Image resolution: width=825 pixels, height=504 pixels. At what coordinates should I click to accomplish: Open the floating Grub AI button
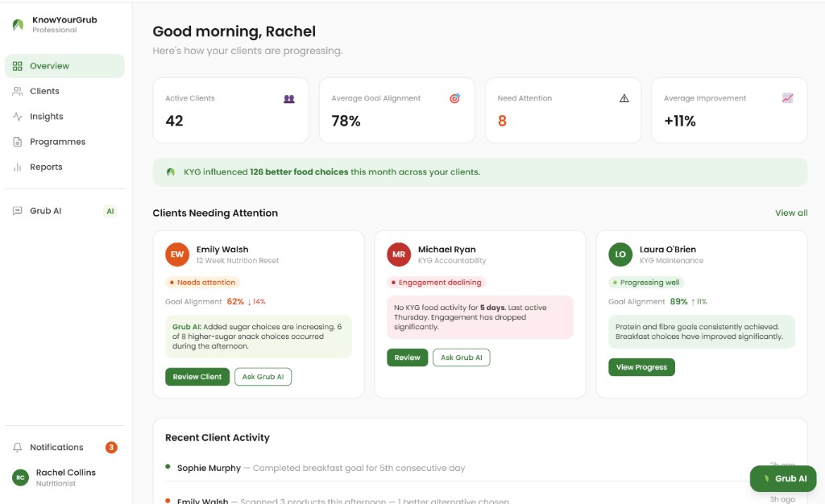783,479
